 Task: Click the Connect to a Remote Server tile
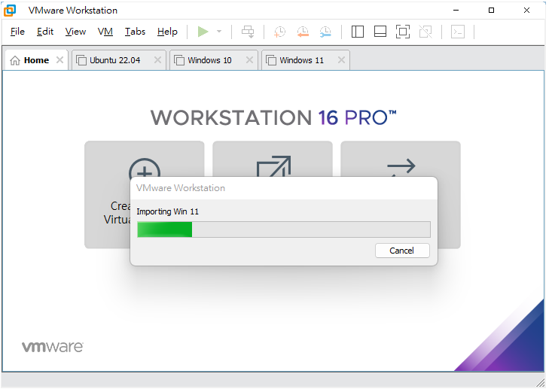coord(401,158)
